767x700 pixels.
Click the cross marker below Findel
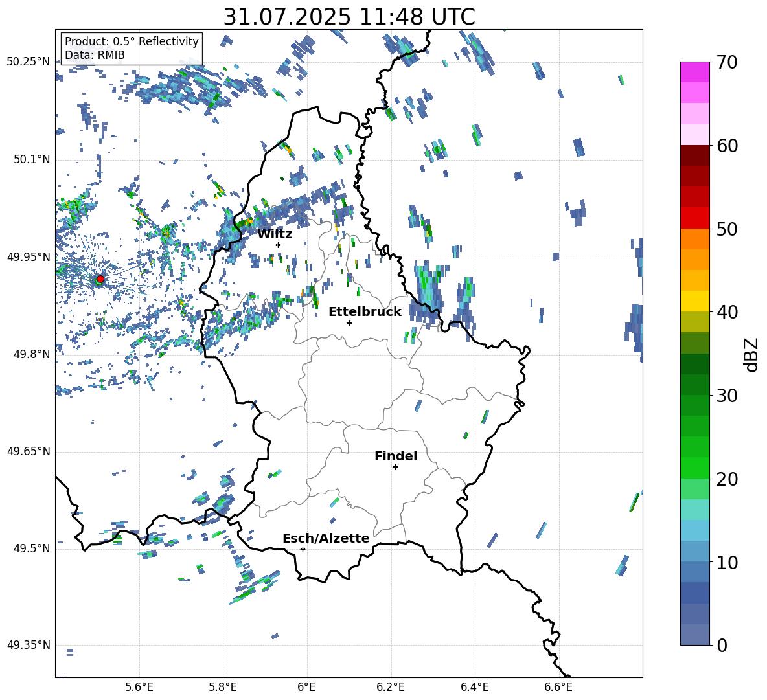(x=395, y=468)
